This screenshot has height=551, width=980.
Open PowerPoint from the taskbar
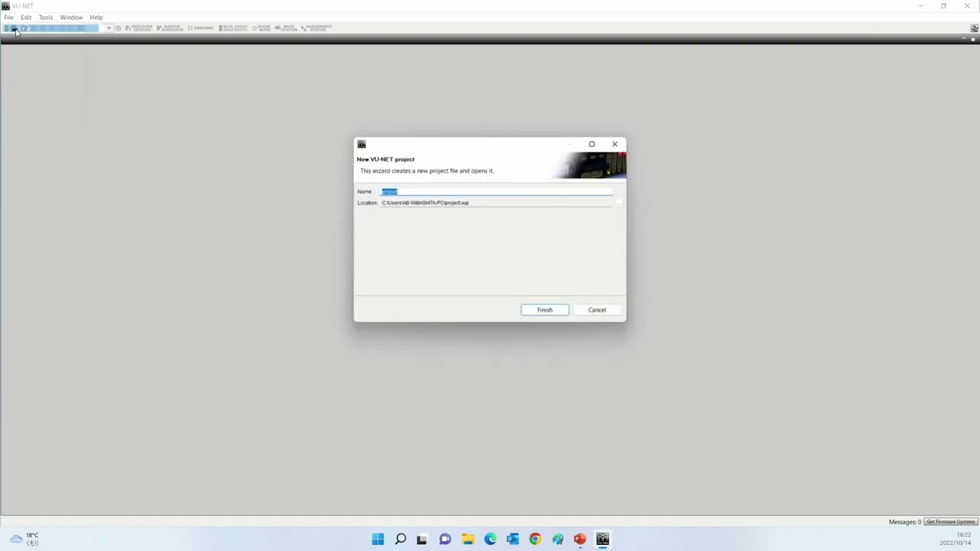point(580,540)
